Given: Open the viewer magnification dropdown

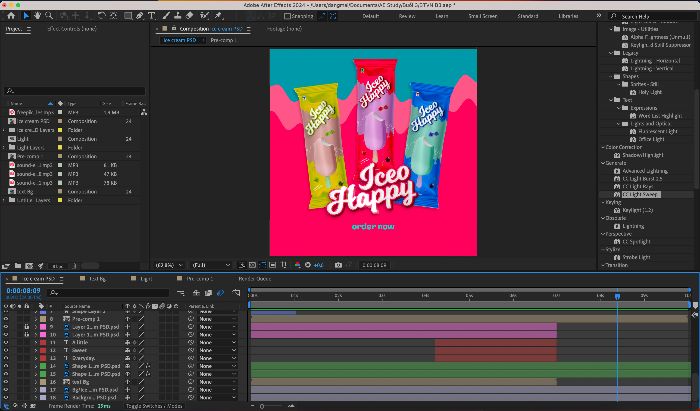Looking at the screenshot, I should [x=169, y=265].
